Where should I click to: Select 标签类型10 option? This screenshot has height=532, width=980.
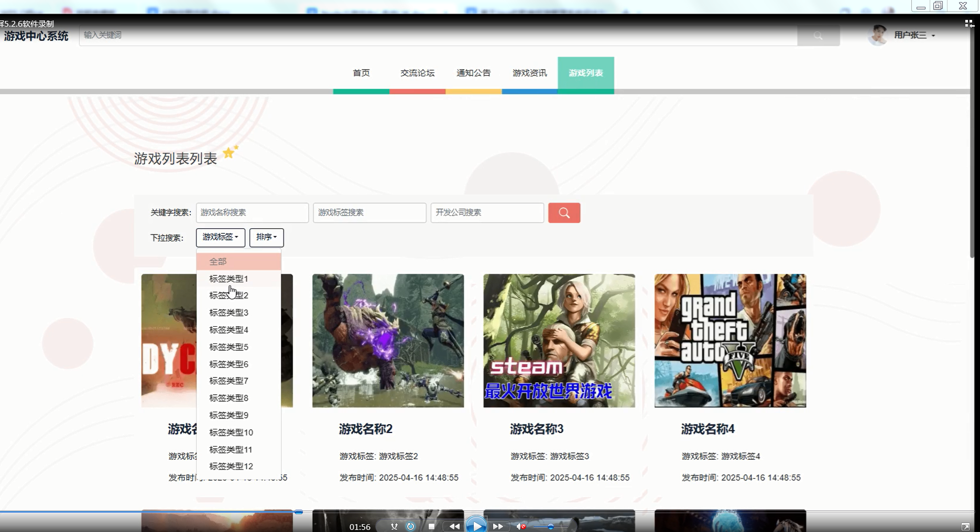(x=239, y=433)
